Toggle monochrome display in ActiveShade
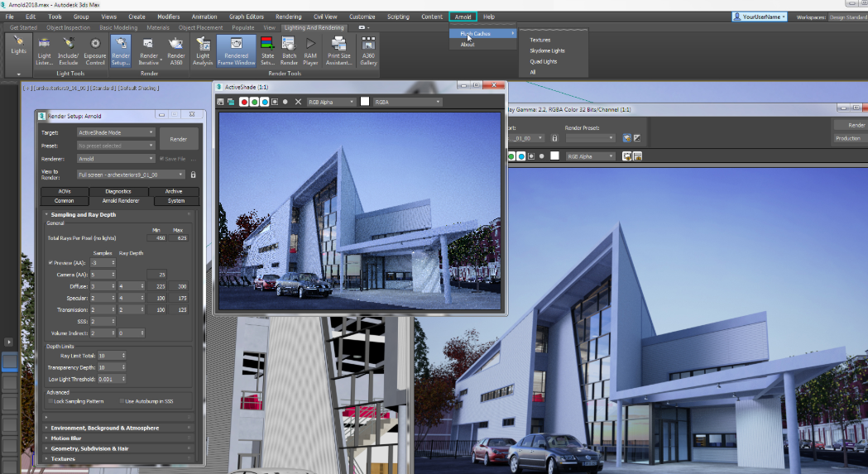The height and width of the screenshot is (474, 868). (285, 102)
